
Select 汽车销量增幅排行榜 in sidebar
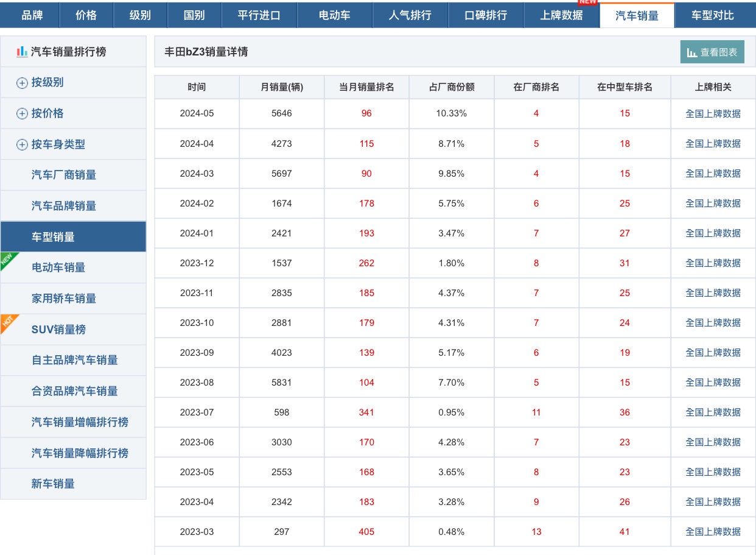pos(80,422)
